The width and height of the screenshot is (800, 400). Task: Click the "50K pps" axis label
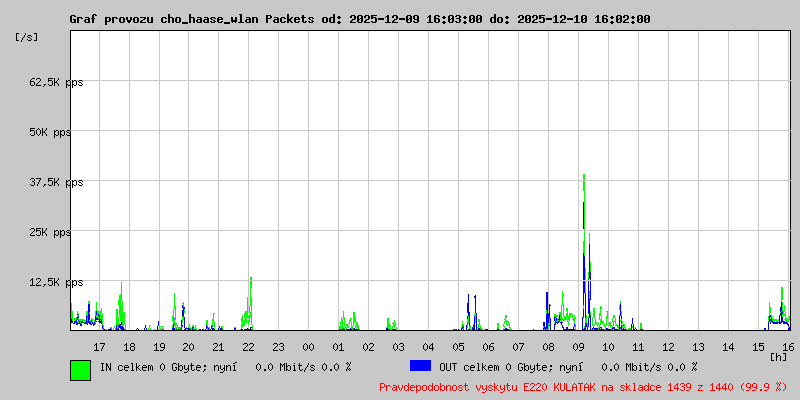tap(50, 133)
